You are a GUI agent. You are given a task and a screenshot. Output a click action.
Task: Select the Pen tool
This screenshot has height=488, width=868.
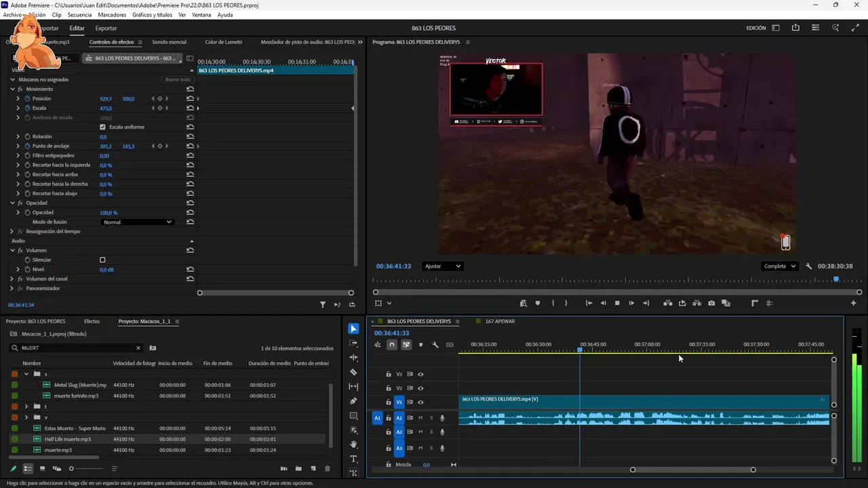pyautogui.click(x=353, y=401)
